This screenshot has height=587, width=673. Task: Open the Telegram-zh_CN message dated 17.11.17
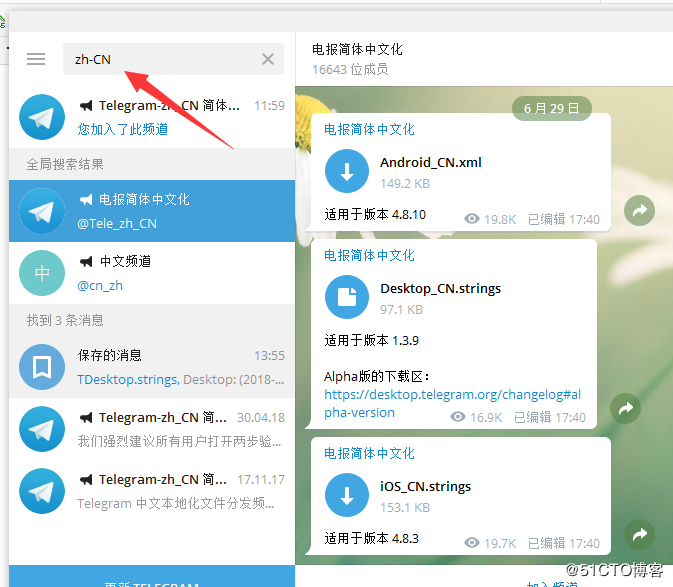(x=152, y=491)
